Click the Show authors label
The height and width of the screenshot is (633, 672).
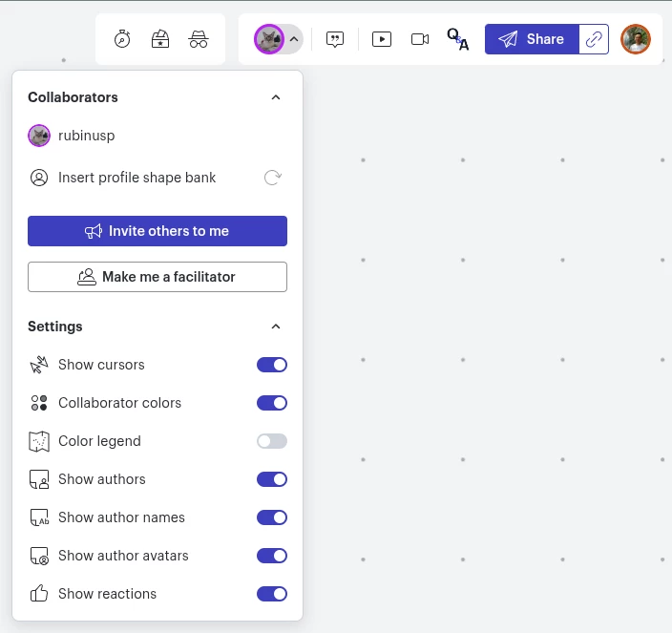click(101, 479)
